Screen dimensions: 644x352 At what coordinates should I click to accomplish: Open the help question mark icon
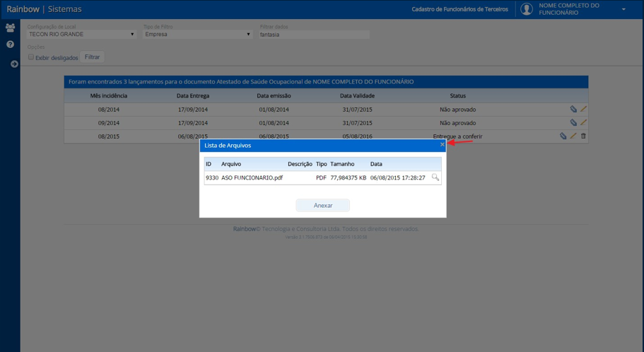click(x=11, y=45)
